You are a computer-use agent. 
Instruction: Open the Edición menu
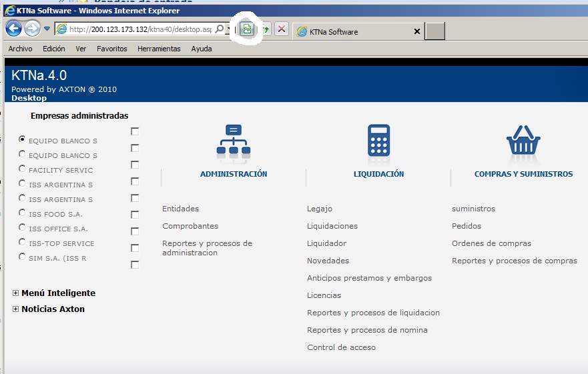(53, 49)
